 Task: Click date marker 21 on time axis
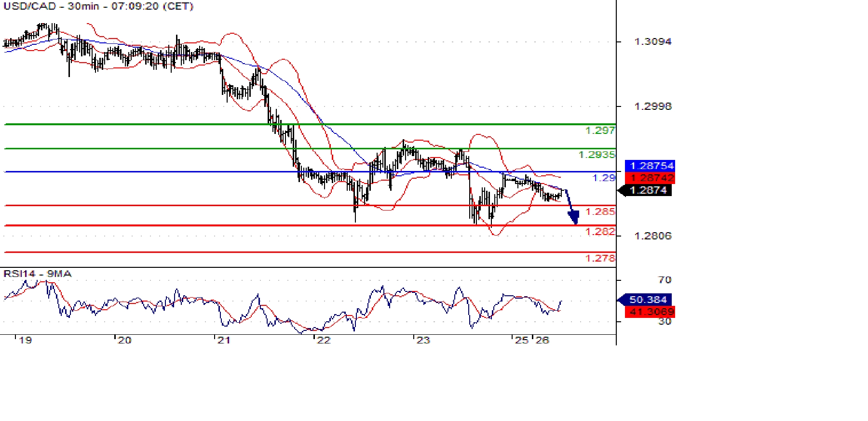coord(224,341)
